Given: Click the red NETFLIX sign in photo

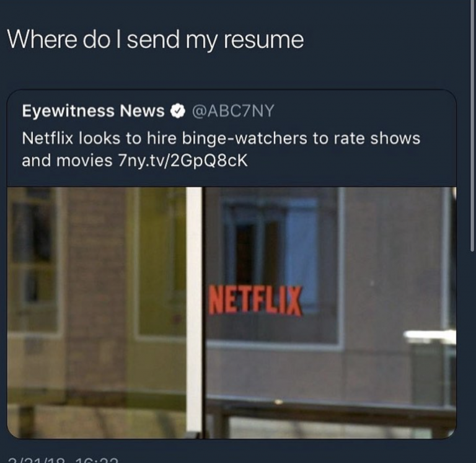Looking at the screenshot, I should [255, 300].
